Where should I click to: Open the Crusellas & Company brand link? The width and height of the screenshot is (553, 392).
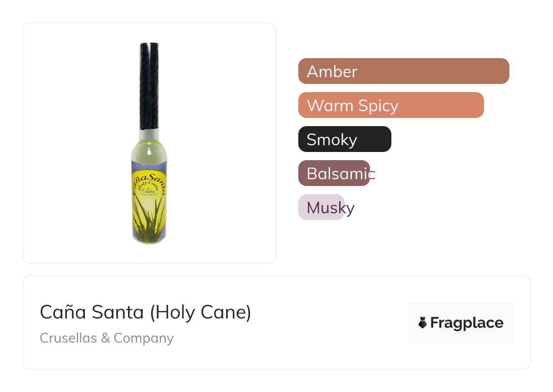point(107,338)
